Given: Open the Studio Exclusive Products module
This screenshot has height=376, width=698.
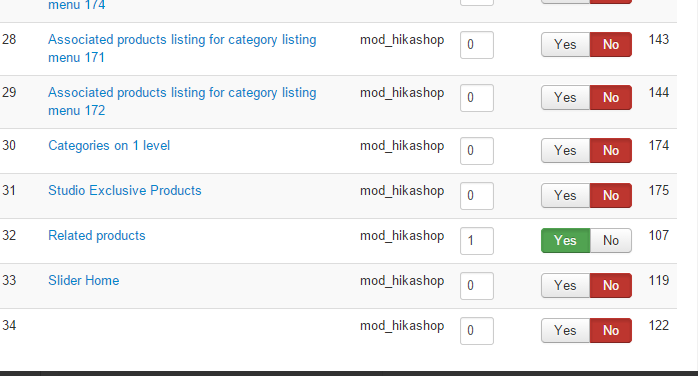Looking at the screenshot, I should coord(125,190).
